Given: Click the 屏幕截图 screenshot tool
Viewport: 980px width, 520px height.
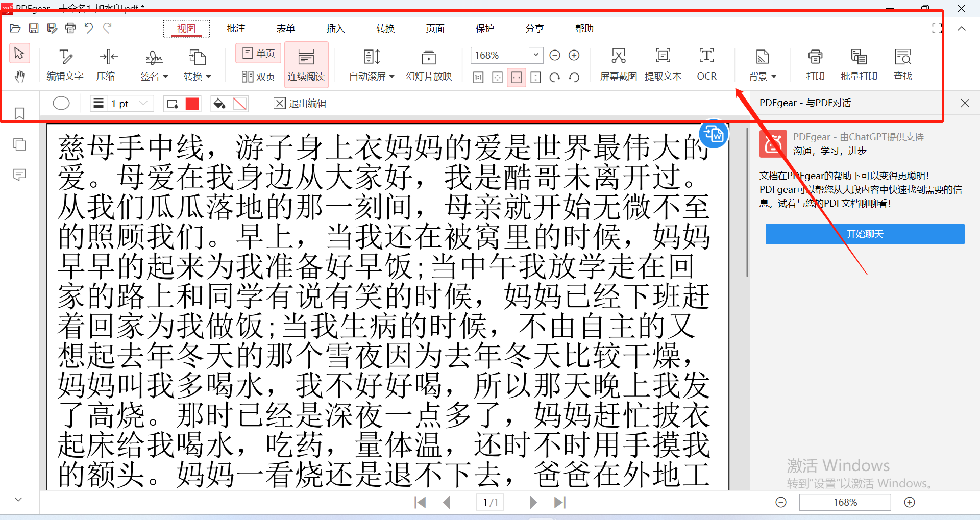Looking at the screenshot, I should point(619,65).
